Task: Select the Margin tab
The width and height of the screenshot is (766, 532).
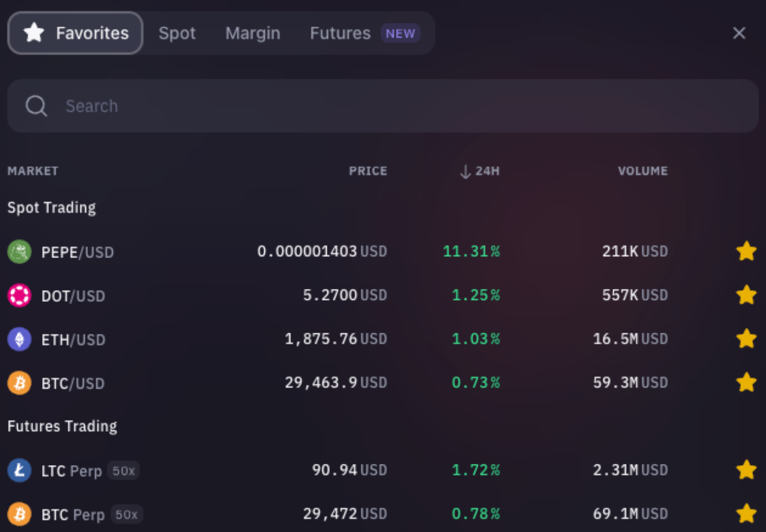Action: [x=252, y=33]
